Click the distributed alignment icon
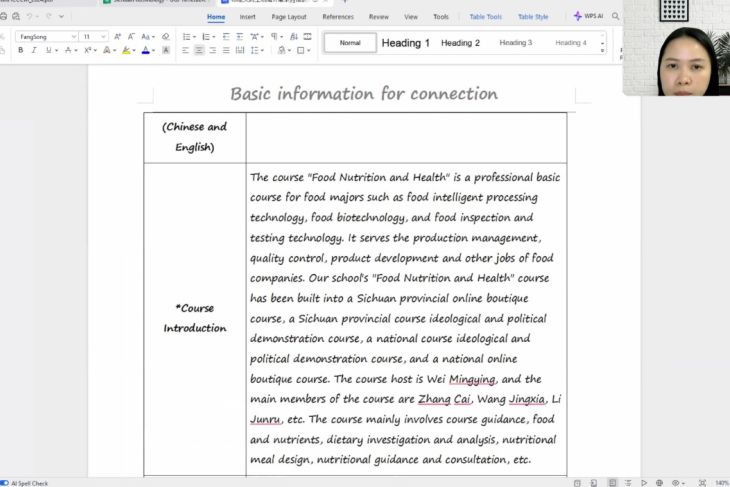730x487 pixels. (x=240, y=50)
